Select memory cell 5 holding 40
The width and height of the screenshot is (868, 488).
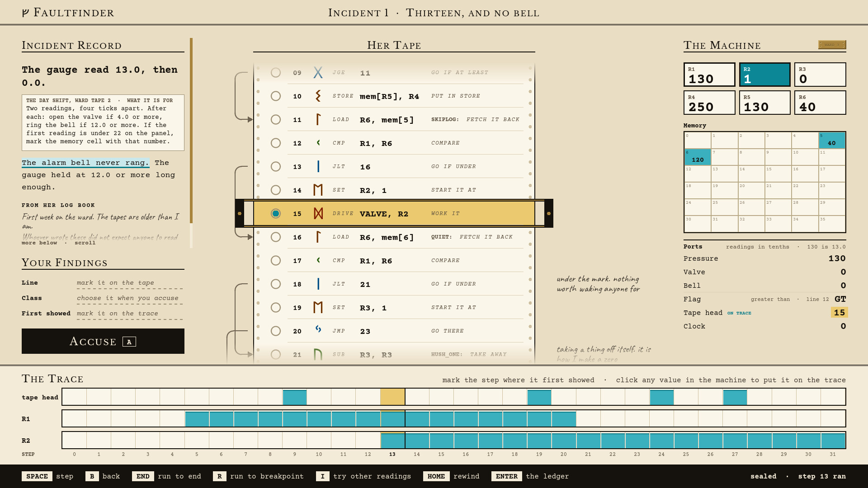tap(832, 141)
